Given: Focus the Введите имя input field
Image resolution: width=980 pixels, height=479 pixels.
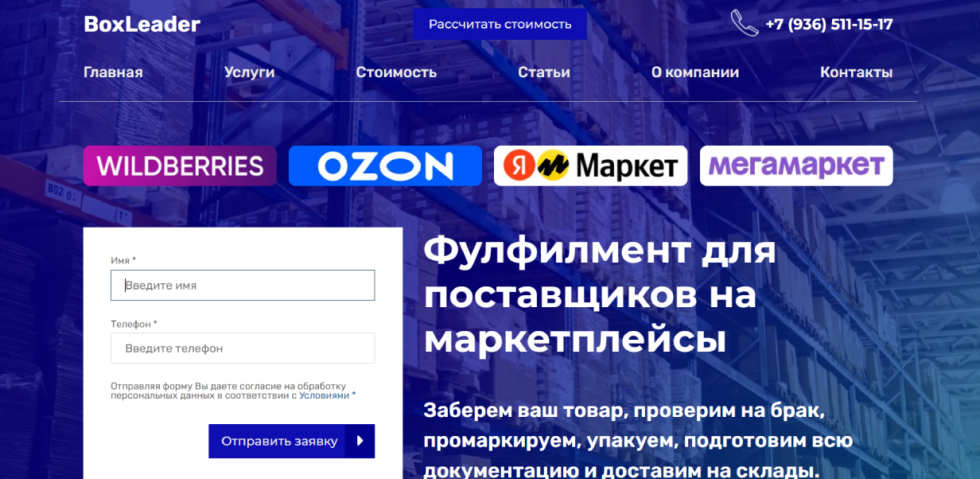Looking at the screenshot, I should coord(243,285).
